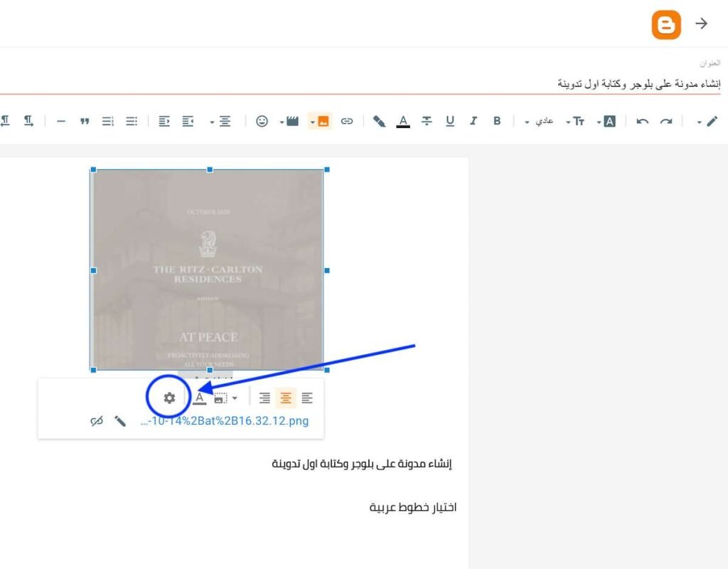Click the Blogger logo icon

[x=666, y=24]
